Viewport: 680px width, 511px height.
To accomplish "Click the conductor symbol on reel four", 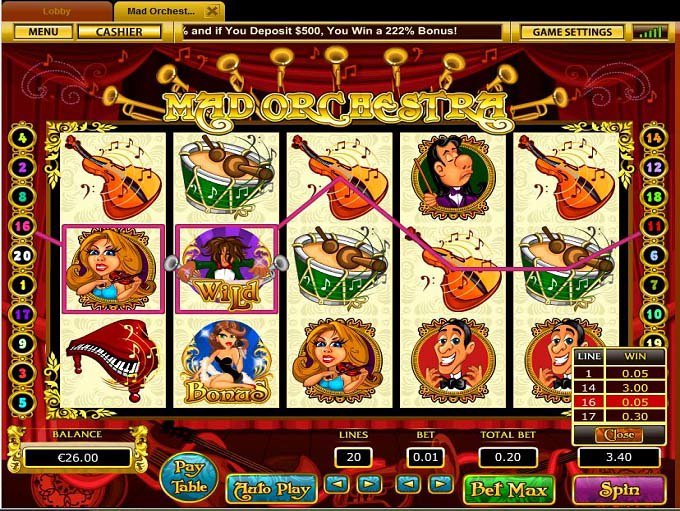I will [x=452, y=177].
